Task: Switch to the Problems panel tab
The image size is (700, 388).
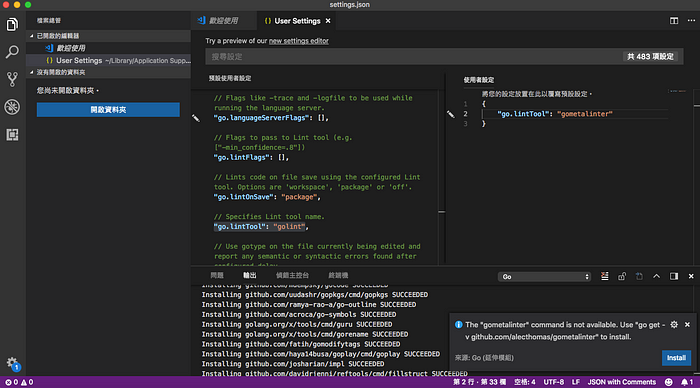Action: tap(217, 275)
